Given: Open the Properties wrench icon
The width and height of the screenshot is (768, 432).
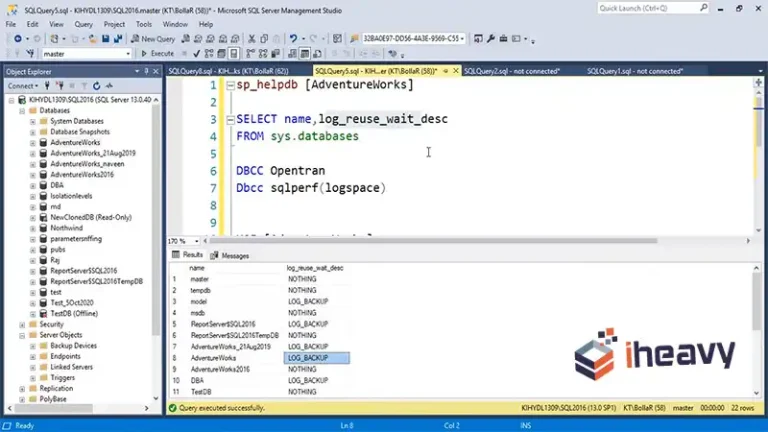Looking at the screenshot, I should [x=490, y=39].
